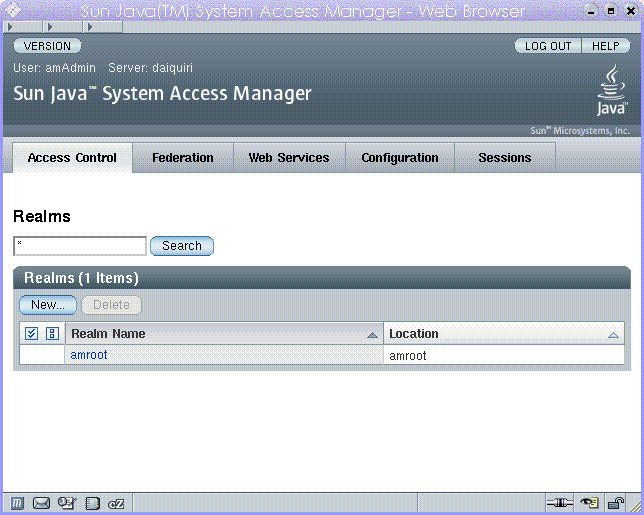Viewport: 644px width, 515px height.
Task: Launch ChatZilla via the cZ icon
Action: (116, 504)
